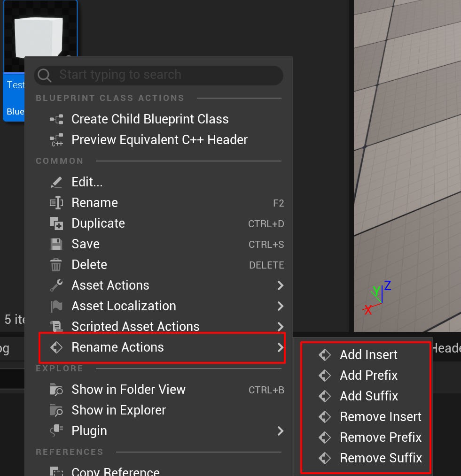
Task: Click the Add Suffix diamond icon
Action: (x=325, y=396)
